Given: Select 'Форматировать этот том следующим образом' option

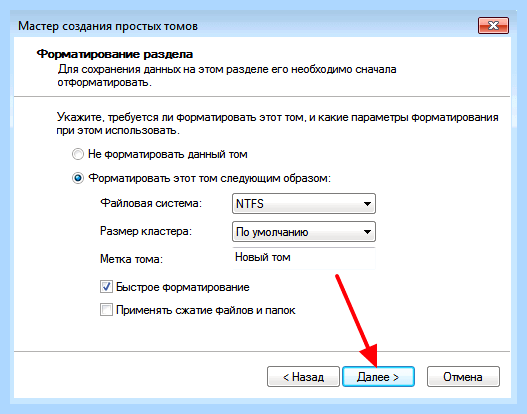Looking at the screenshot, I should click(78, 178).
